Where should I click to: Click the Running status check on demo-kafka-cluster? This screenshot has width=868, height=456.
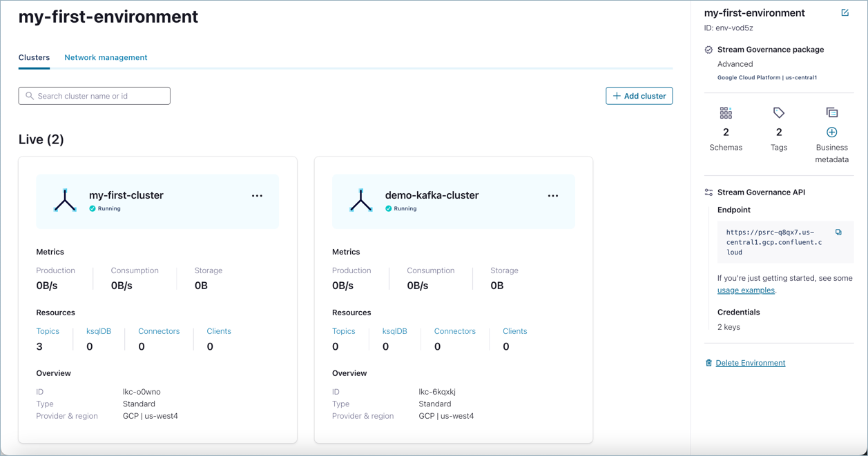tap(389, 208)
